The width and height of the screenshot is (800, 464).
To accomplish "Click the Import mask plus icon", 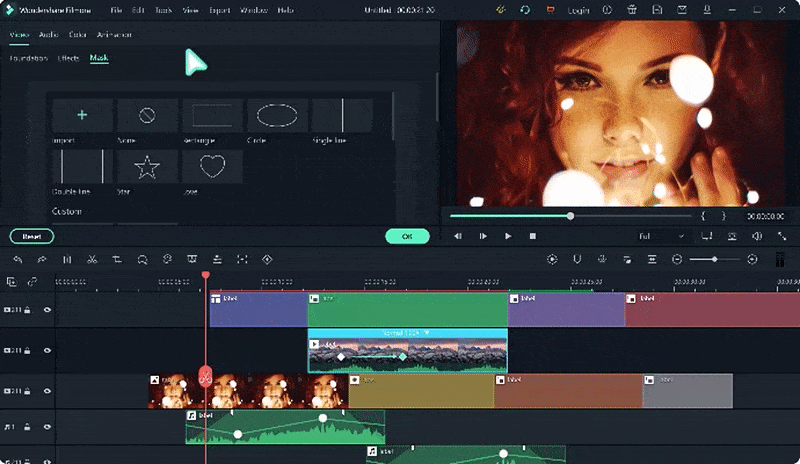I will point(82,116).
